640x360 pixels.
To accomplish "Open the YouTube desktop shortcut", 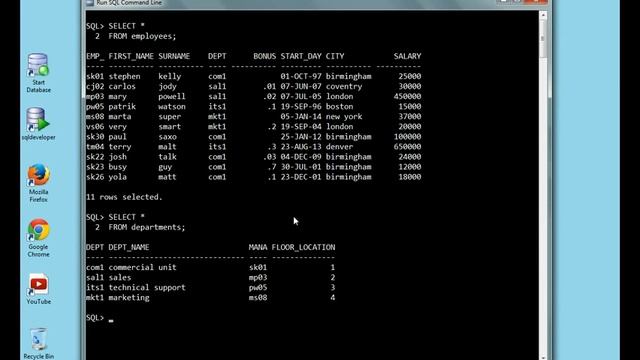I will [38, 289].
